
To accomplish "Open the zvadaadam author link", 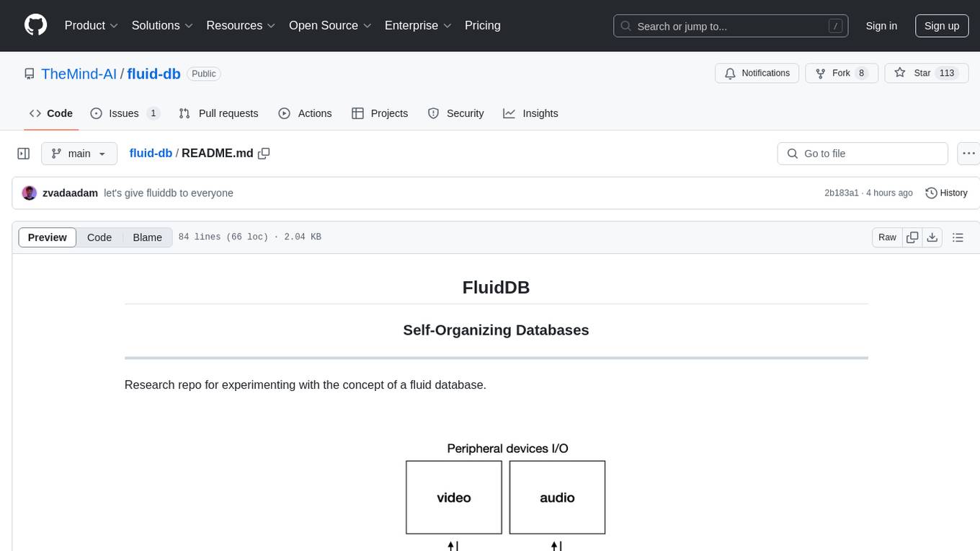I will pyautogui.click(x=70, y=193).
